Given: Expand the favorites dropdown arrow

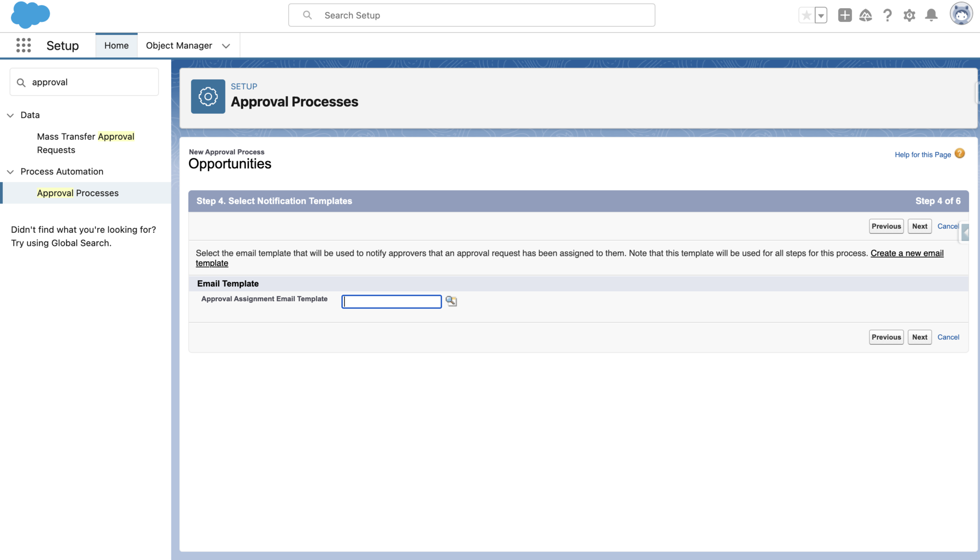Looking at the screenshot, I should coord(820,15).
